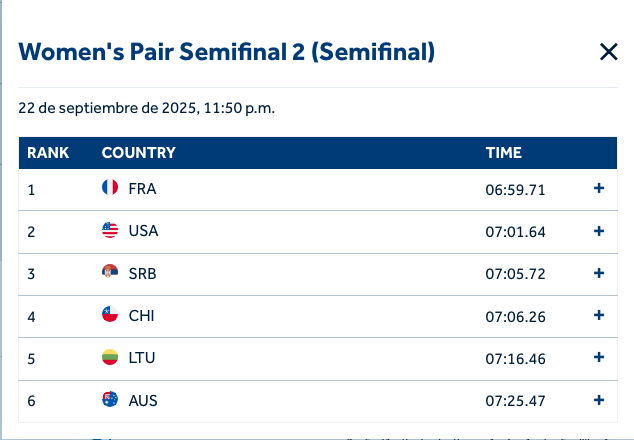Image resolution: width=634 pixels, height=440 pixels.
Task: Show details for SRB row
Action: [x=599, y=273]
